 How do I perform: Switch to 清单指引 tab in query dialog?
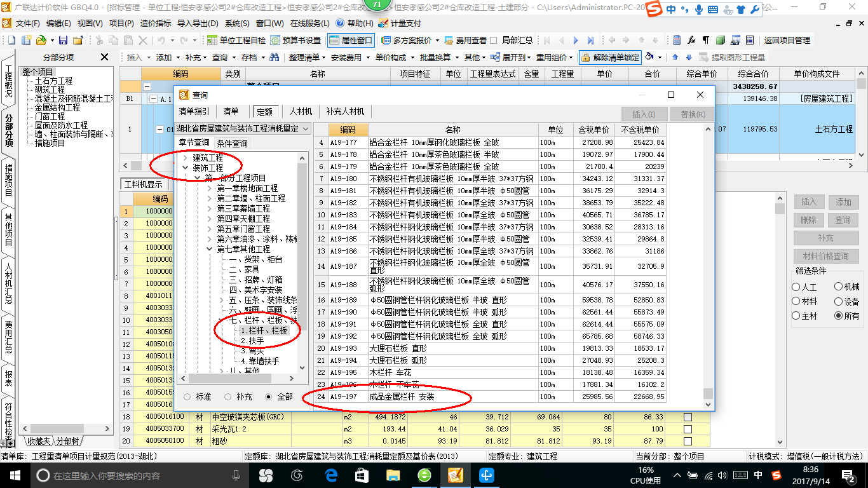click(x=194, y=111)
